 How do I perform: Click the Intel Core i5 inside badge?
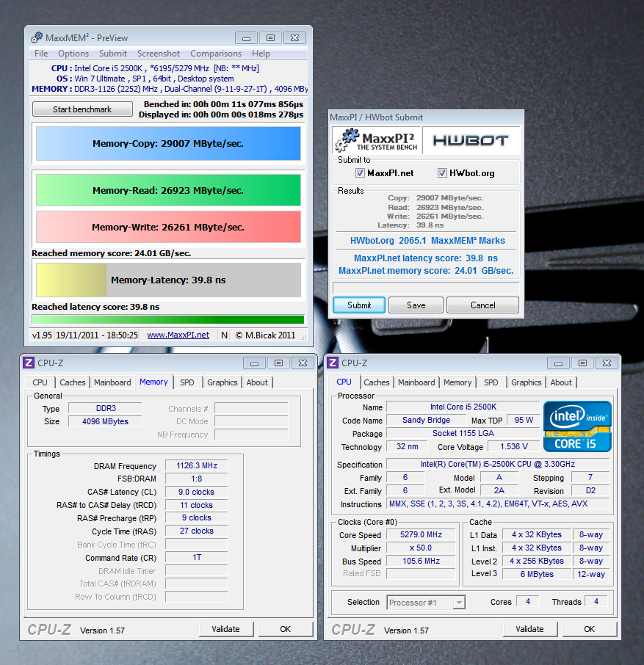tap(577, 426)
